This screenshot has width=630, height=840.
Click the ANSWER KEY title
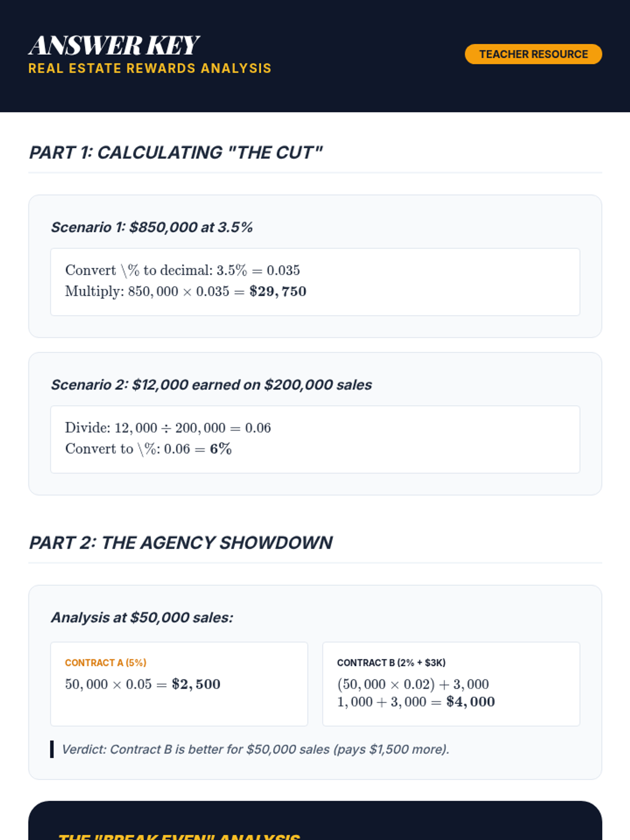point(114,45)
